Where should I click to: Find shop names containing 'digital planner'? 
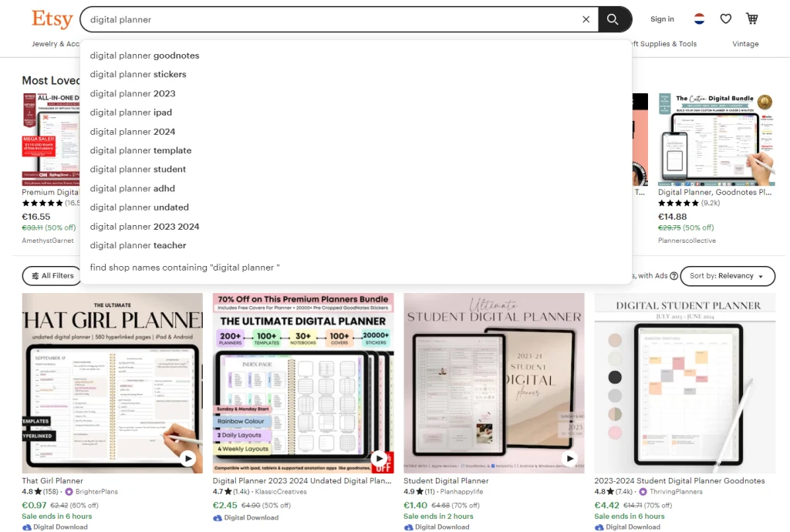click(184, 268)
